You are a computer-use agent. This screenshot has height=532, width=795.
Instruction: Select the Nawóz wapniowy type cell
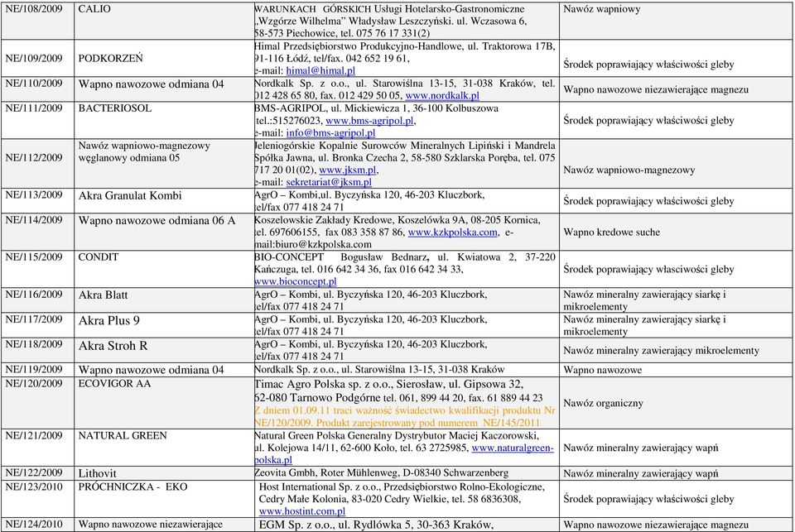point(676,21)
